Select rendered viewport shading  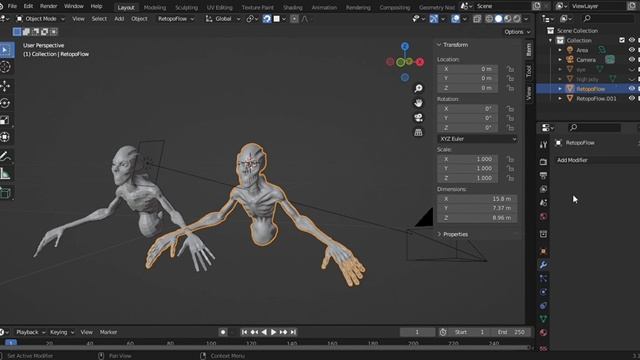517,19
